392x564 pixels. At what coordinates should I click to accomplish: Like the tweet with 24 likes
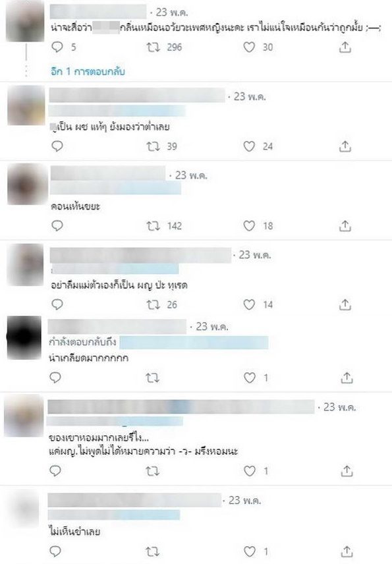tap(249, 146)
